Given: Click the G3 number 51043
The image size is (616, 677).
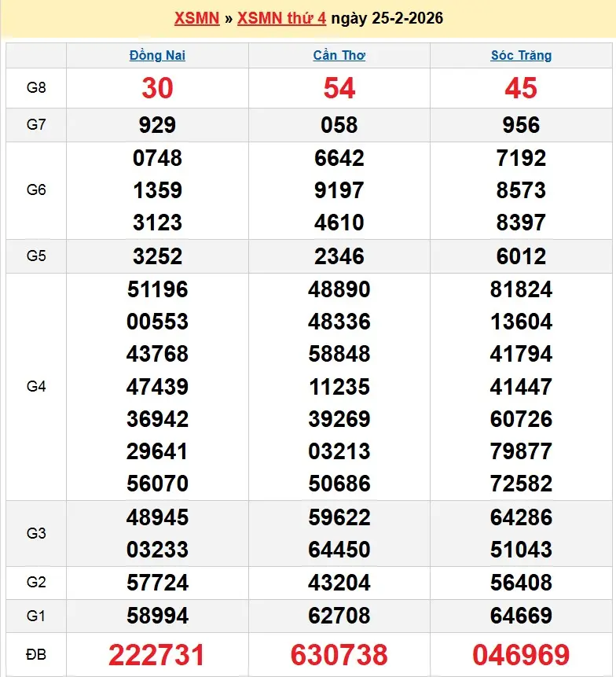Looking at the screenshot, I should (x=521, y=550).
